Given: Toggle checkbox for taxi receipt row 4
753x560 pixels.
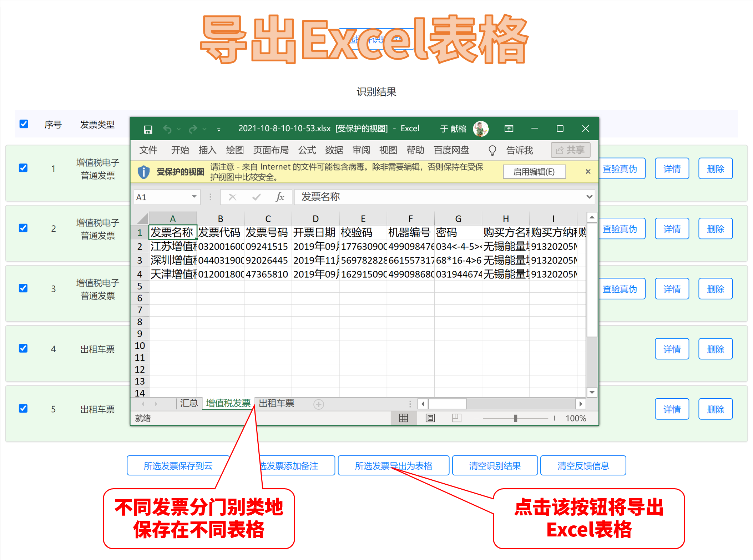Looking at the screenshot, I should pos(23,348).
